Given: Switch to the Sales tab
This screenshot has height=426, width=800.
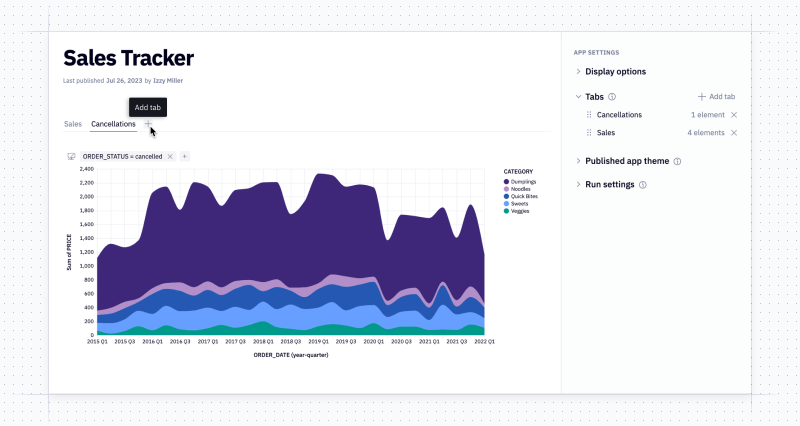Looking at the screenshot, I should (73, 124).
